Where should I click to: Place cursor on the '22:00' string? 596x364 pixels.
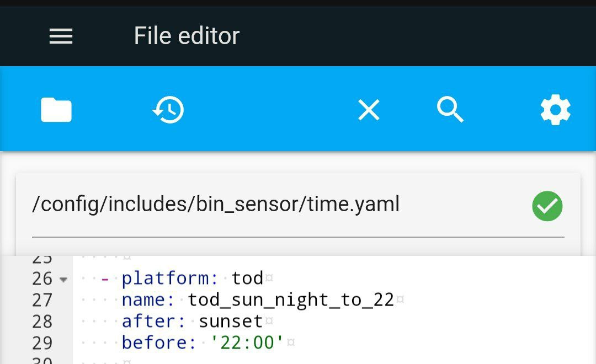247,342
